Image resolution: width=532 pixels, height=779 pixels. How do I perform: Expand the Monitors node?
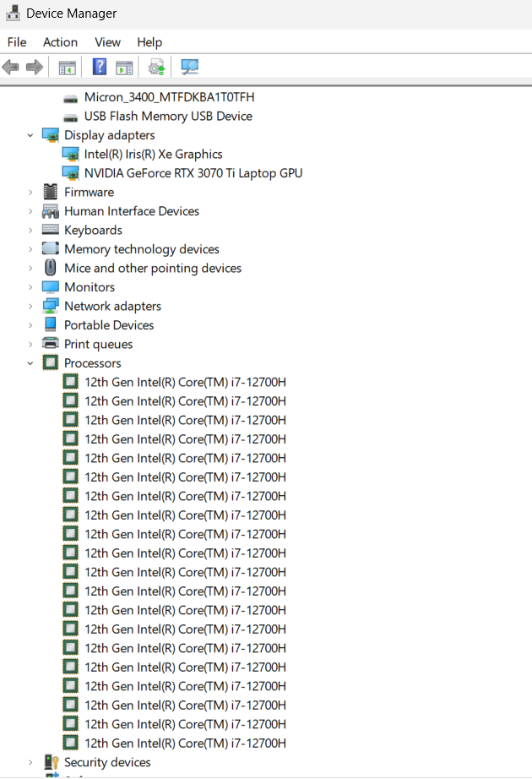tap(30, 287)
